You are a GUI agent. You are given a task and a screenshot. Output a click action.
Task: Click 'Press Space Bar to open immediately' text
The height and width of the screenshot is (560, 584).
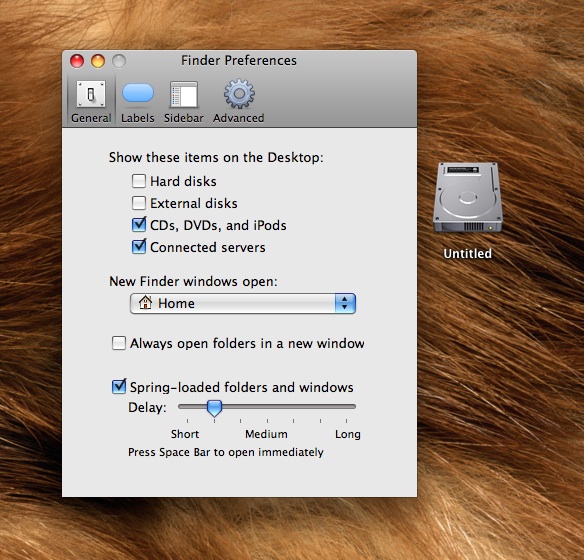tap(226, 452)
